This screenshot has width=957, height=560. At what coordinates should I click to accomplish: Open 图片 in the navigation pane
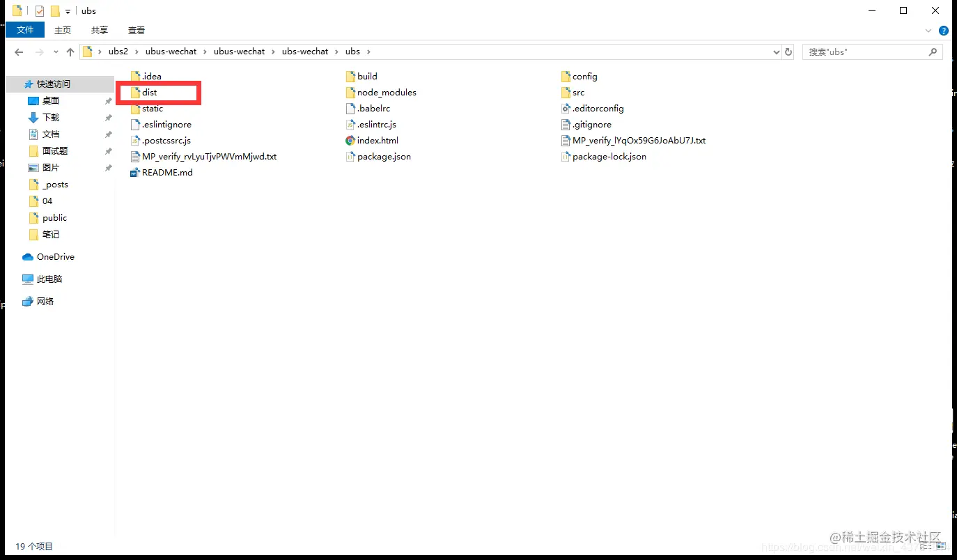point(51,167)
